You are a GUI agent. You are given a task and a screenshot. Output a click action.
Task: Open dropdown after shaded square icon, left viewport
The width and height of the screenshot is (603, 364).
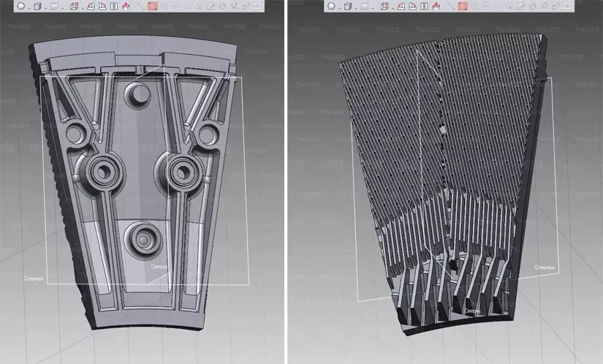(63, 8)
